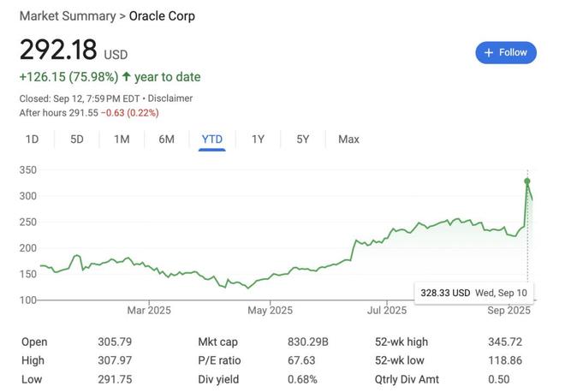Select the 5D time range tab

point(76,139)
